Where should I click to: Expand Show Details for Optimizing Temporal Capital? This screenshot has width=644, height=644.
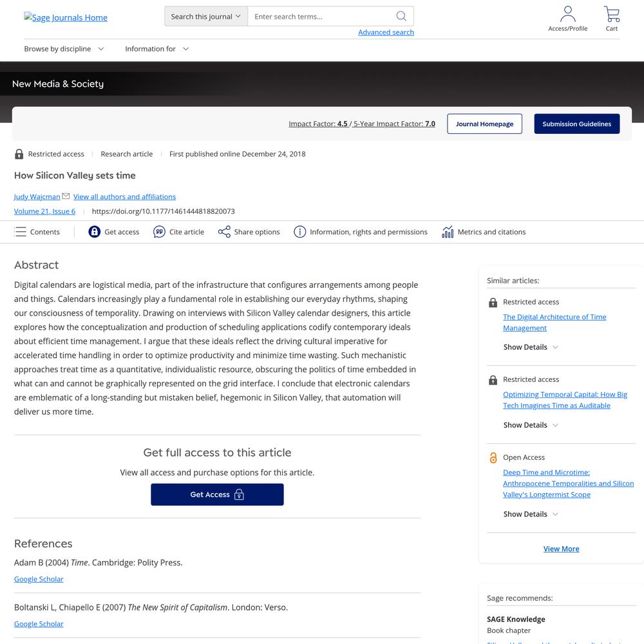click(x=531, y=425)
